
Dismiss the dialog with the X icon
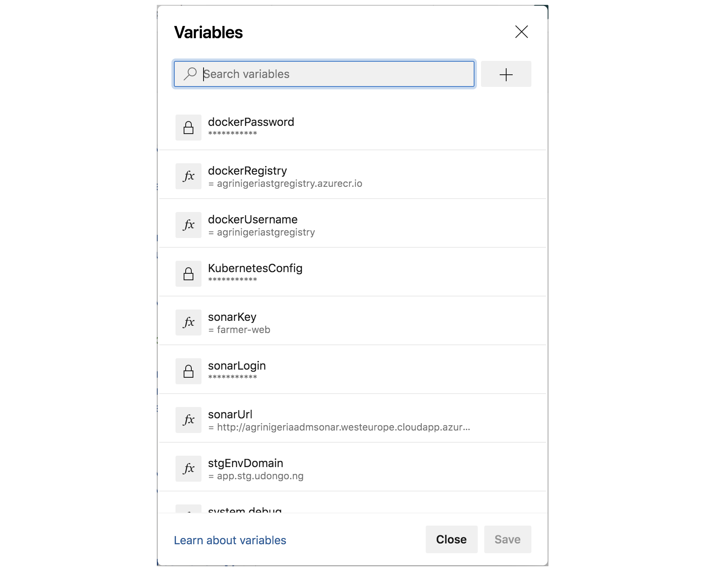click(521, 32)
